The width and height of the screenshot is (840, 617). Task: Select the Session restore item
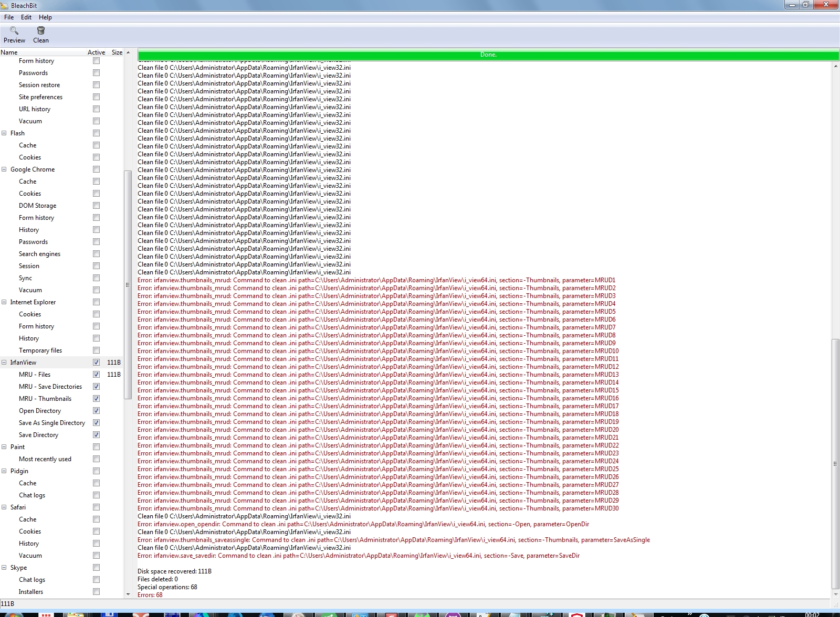pyautogui.click(x=39, y=85)
